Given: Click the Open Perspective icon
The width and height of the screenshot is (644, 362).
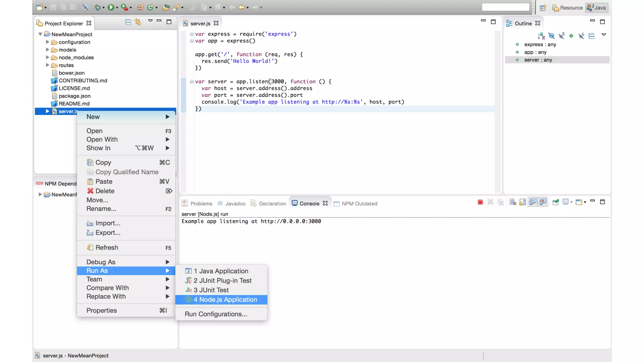Looking at the screenshot, I should click(x=543, y=8).
